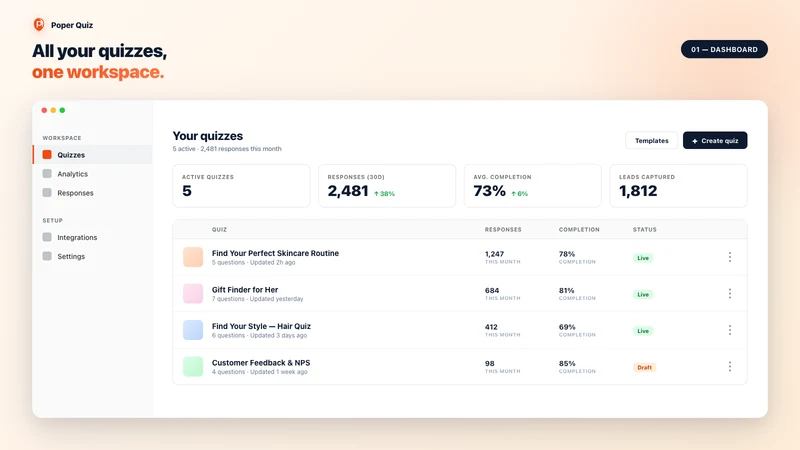Click the 1,247 responses value

(x=494, y=254)
